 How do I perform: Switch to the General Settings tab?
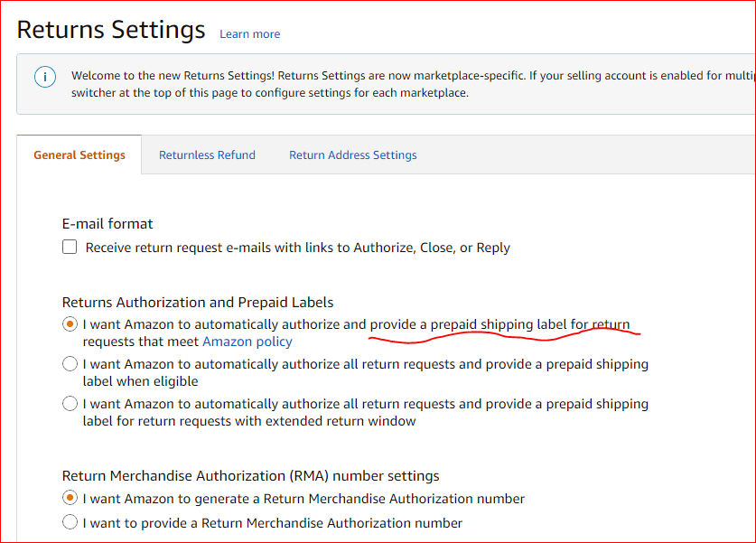tap(79, 155)
